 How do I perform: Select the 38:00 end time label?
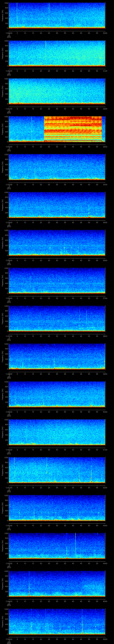105,336
